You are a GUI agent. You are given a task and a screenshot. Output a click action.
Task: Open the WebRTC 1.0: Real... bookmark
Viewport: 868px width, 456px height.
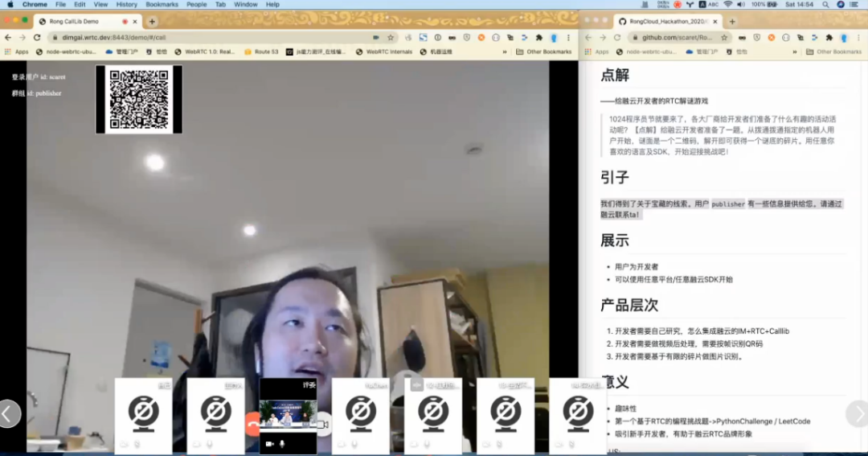204,52
